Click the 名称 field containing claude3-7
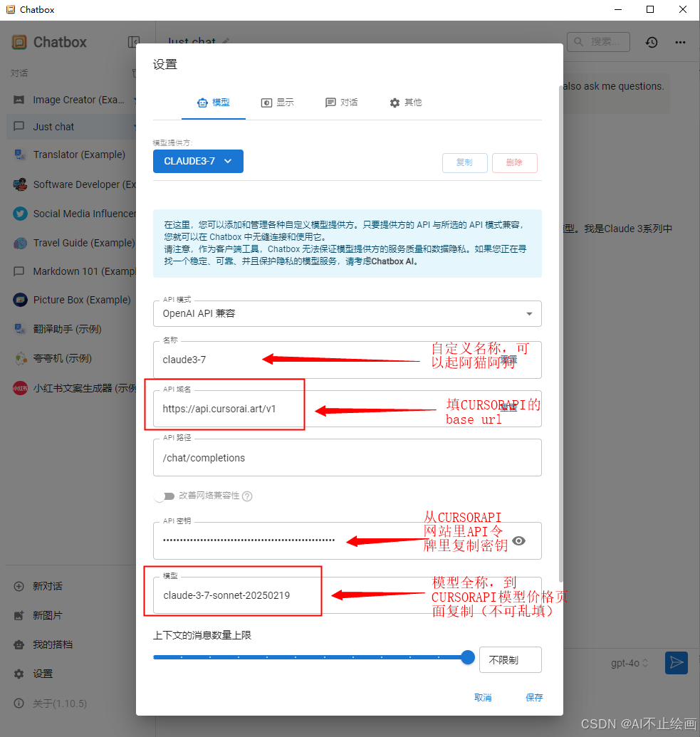The image size is (700, 737). click(347, 360)
